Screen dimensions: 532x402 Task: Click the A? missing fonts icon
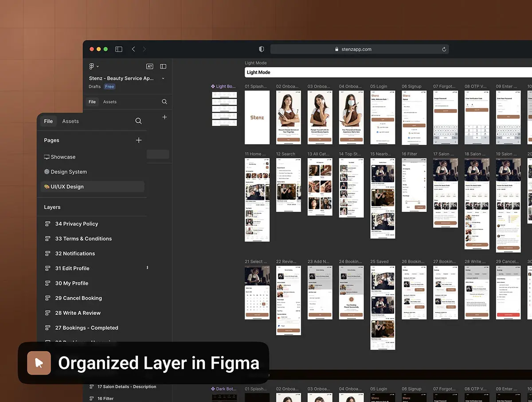click(149, 66)
